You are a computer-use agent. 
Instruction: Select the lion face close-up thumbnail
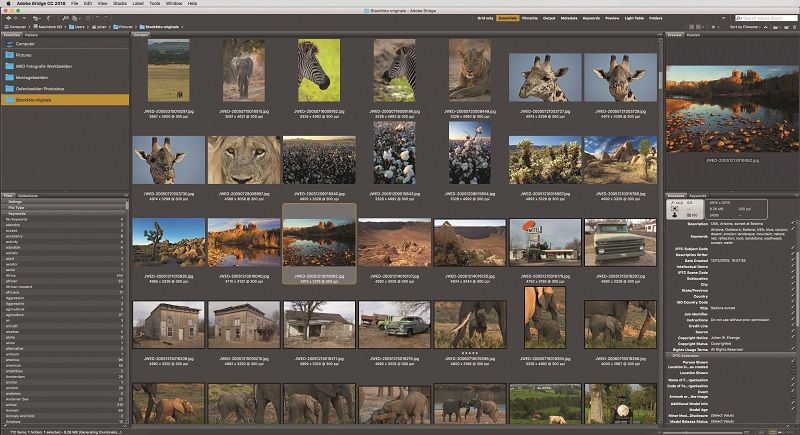244,160
